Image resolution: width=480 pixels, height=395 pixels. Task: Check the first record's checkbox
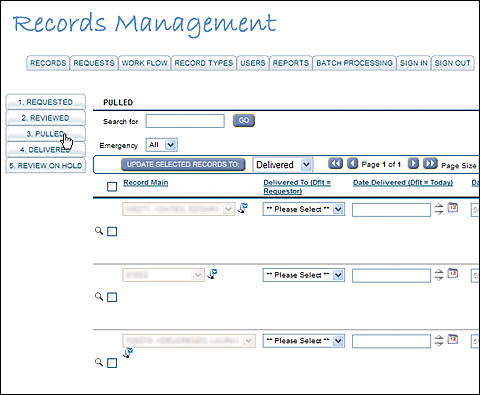(x=112, y=231)
